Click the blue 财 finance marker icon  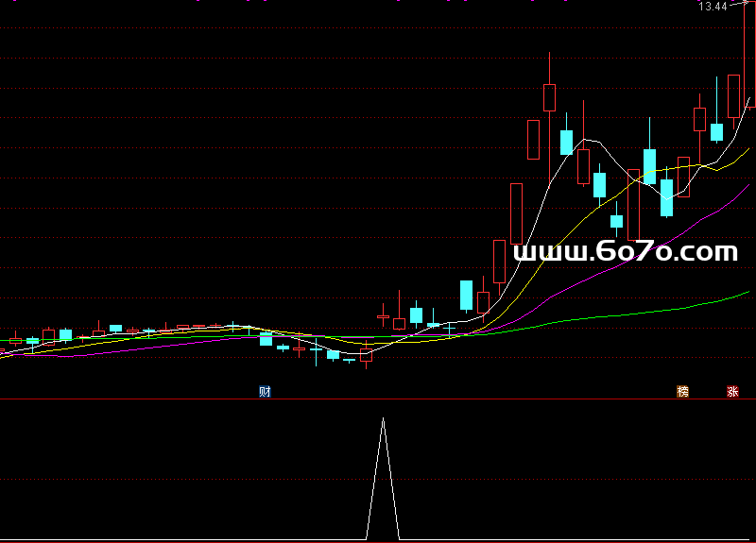point(265,391)
